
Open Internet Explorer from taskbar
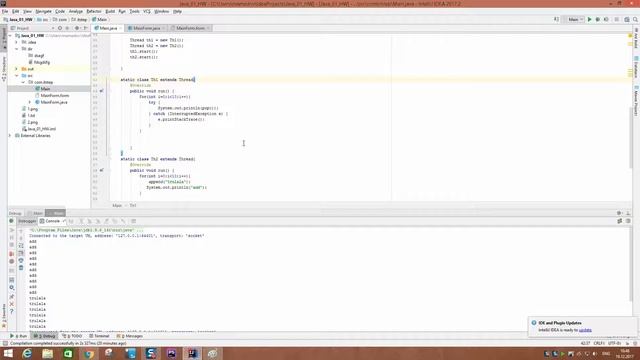point(27,353)
